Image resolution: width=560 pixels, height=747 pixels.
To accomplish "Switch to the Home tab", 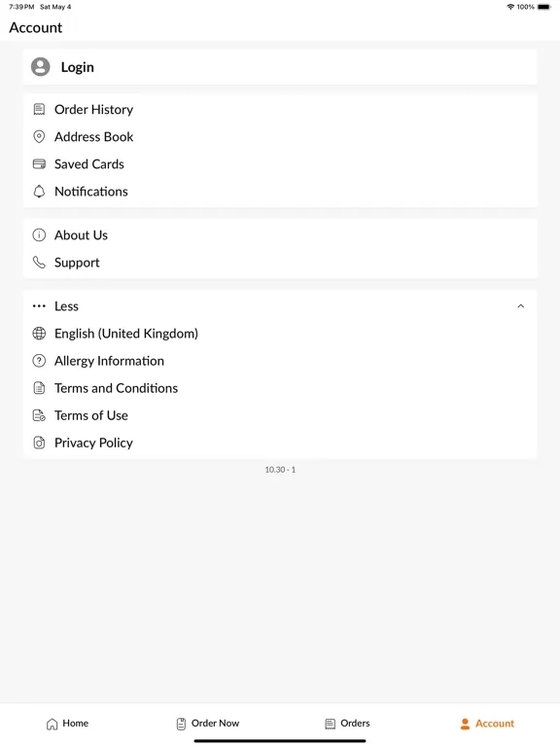I will tap(67, 724).
